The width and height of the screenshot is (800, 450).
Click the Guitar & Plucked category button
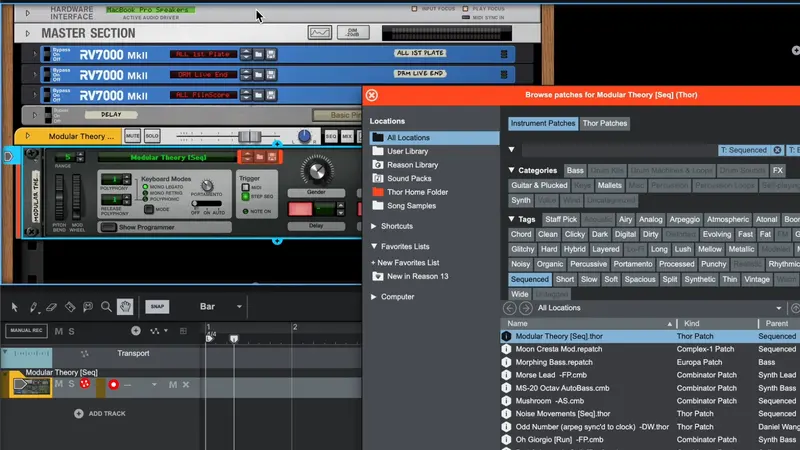pos(539,185)
